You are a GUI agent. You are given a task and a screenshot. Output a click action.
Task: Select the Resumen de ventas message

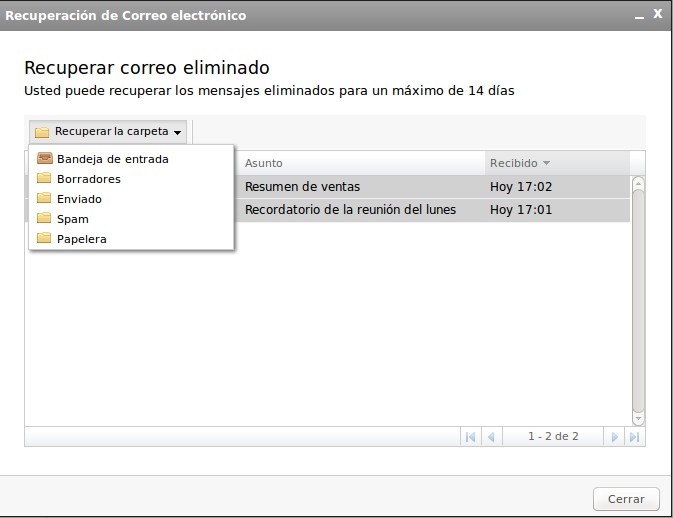pyautogui.click(x=303, y=187)
